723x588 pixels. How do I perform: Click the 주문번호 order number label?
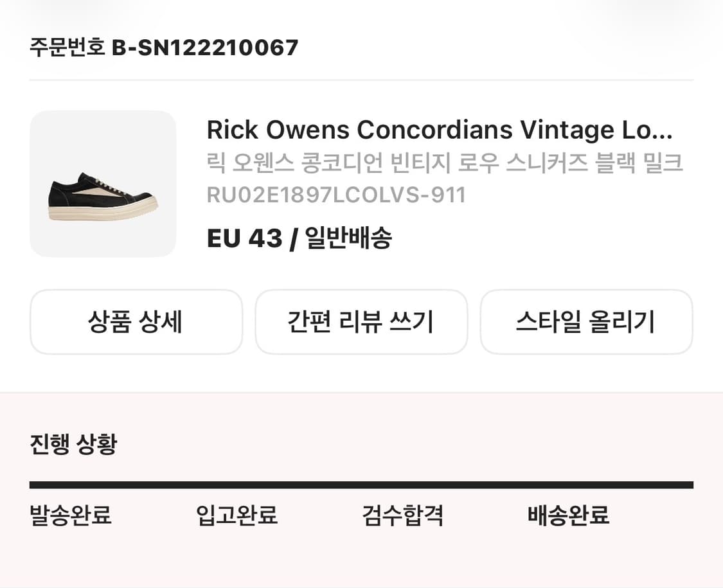pyautogui.click(x=64, y=46)
